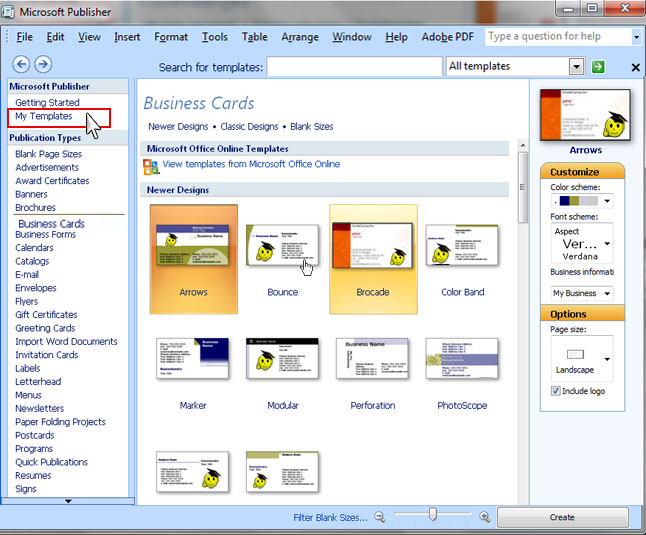646x535 pixels.
Task: Click the Search for templates field
Action: coord(354,67)
